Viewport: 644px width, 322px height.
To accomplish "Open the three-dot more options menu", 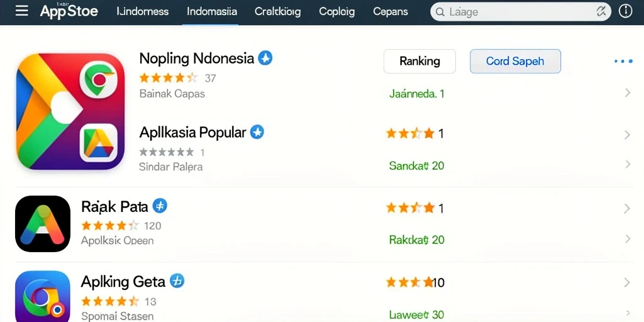I will [623, 62].
